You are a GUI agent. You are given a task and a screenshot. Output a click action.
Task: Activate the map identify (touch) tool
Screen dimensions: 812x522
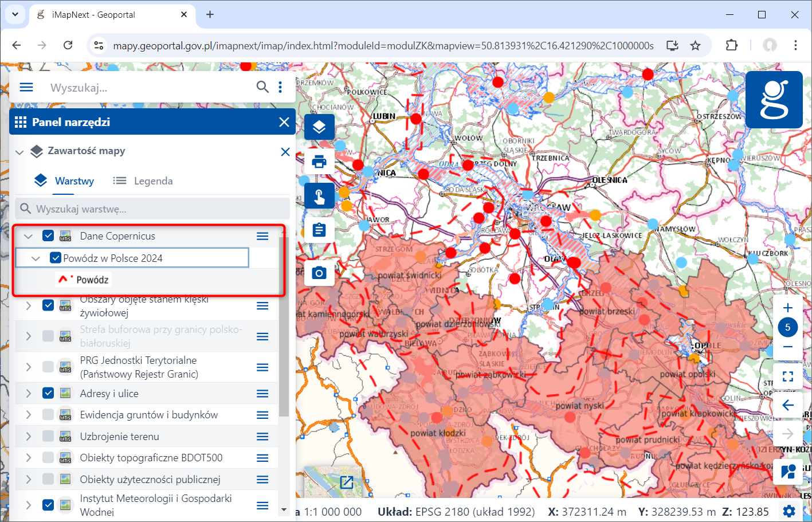coord(319,195)
